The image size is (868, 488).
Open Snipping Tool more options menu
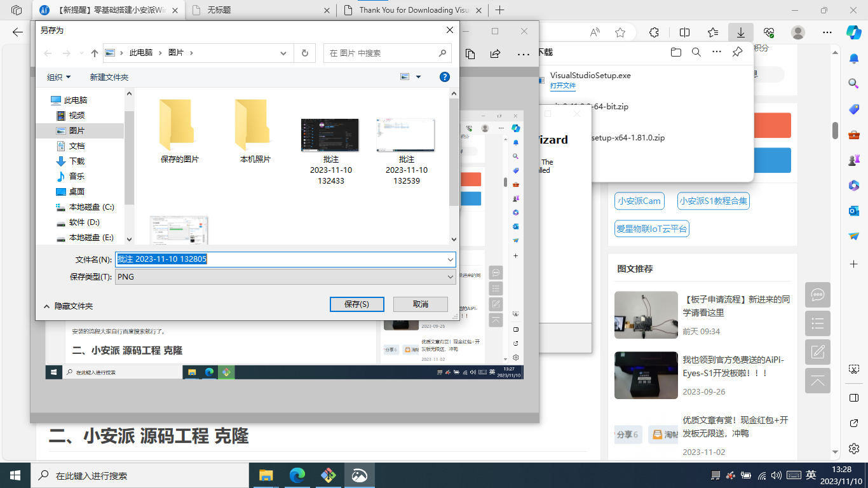point(524,55)
